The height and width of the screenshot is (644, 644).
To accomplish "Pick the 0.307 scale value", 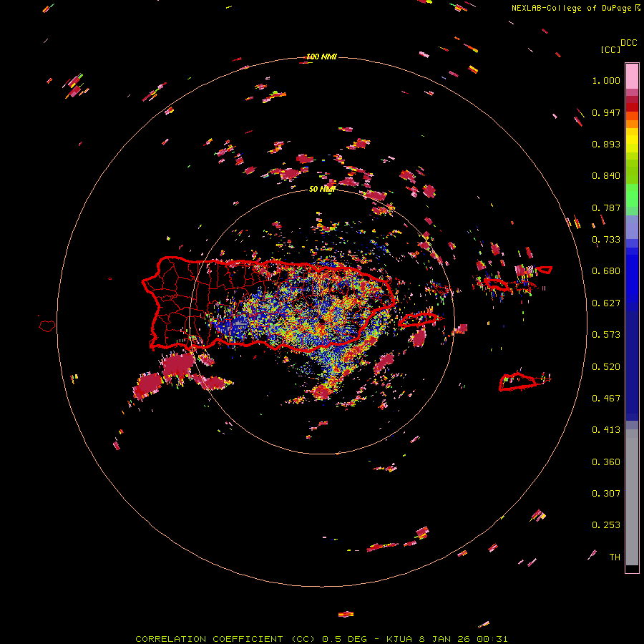I will coord(606,494).
